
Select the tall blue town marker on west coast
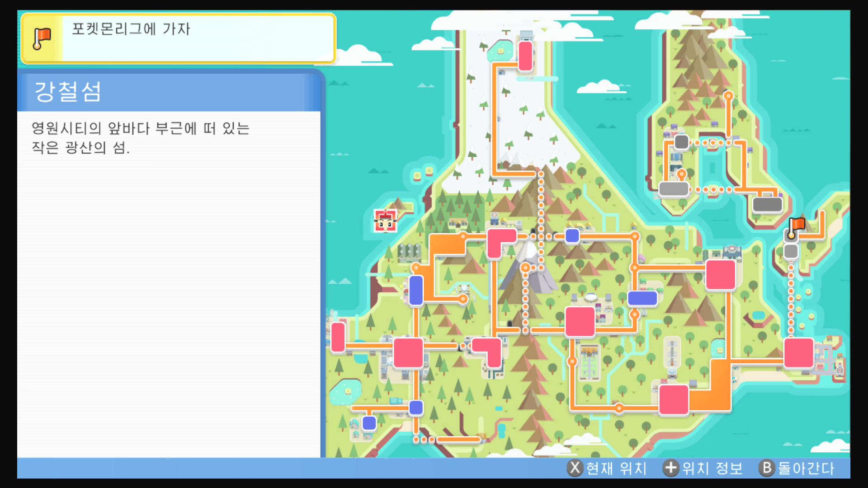click(416, 290)
